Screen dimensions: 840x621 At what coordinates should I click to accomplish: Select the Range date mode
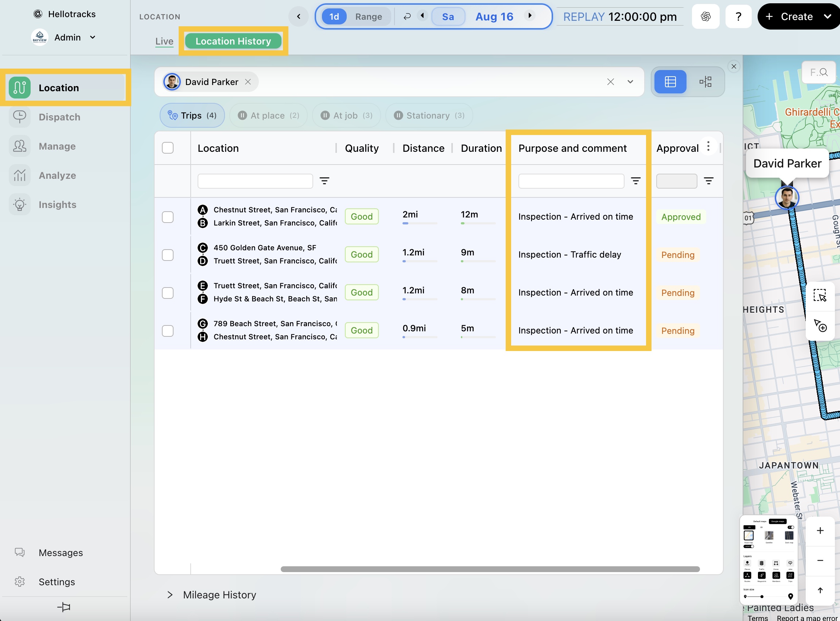click(368, 16)
